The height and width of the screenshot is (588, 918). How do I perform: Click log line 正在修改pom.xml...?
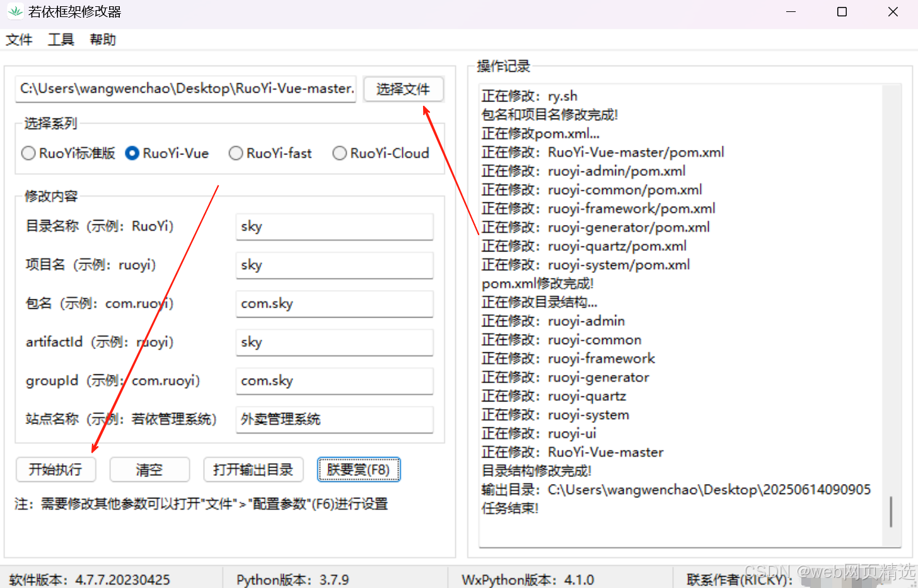(x=540, y=134)
